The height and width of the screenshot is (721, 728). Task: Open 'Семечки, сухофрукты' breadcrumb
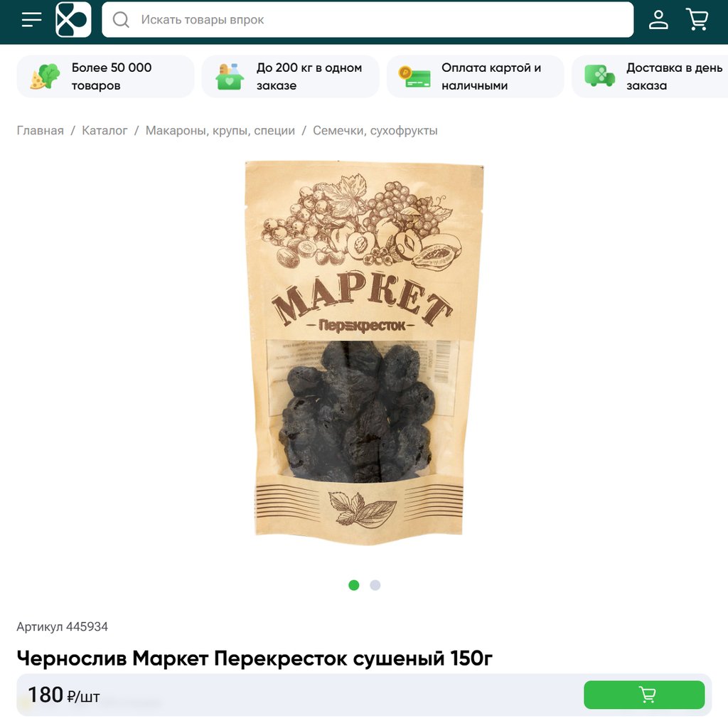pyautogui.click(x=375, y=130)
